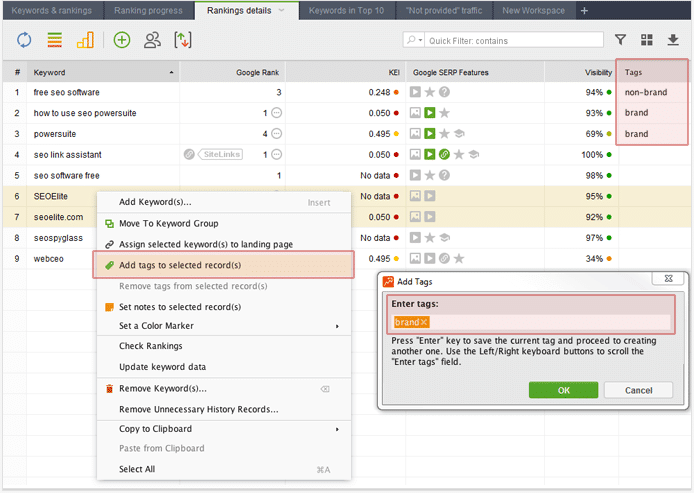This screenshot has width=694, height=493.
Task: Click the Tags column header
Action: click(652, 72)
